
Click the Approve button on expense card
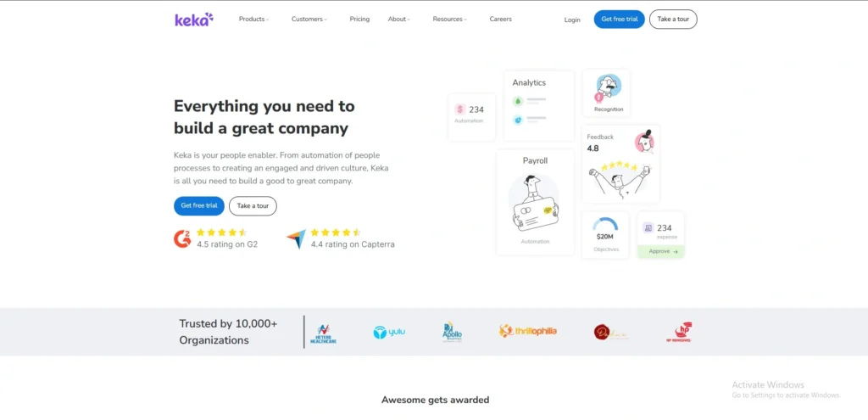coord(661,251)
